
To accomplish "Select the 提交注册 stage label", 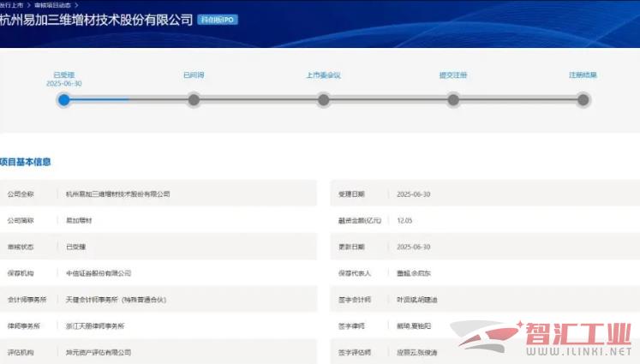I will pyautogui.click(x=453, y=75).
